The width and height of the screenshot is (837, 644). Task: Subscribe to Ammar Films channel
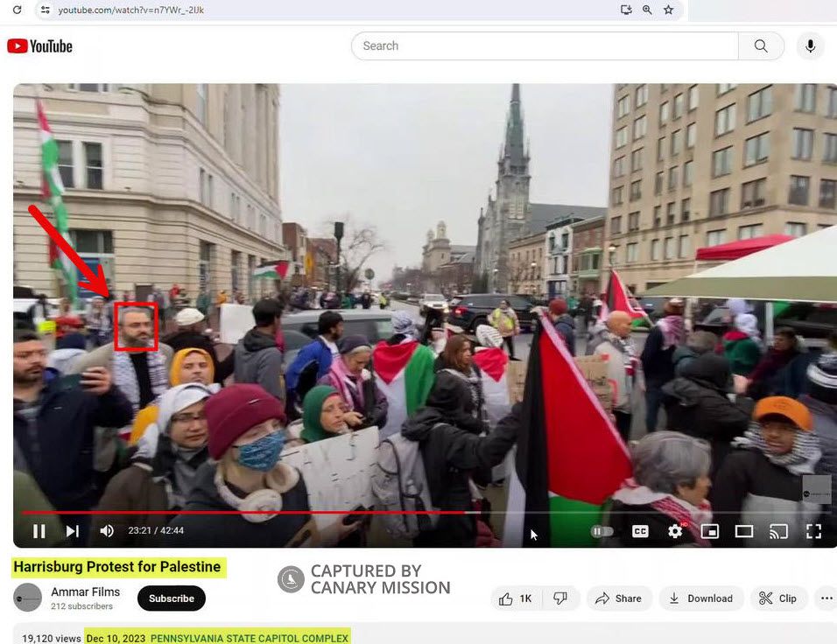(x=171, y=598)
